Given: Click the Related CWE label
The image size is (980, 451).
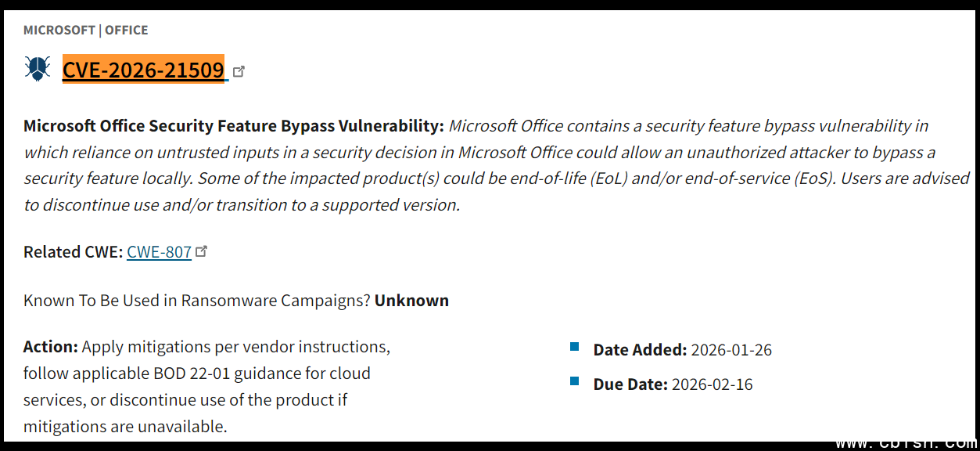Looking at the screenshot, I should [x=73, y=252].
